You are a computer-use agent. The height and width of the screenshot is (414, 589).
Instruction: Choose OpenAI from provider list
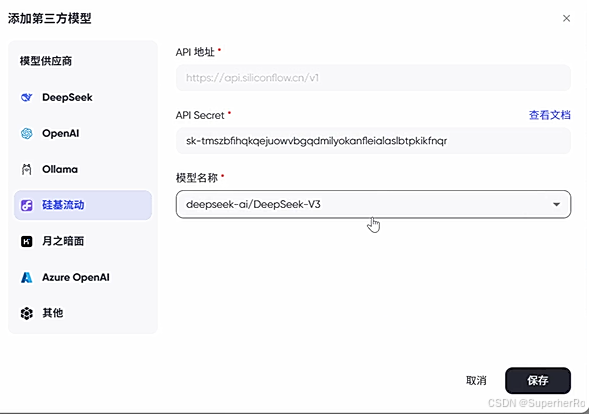click(83, 133)
